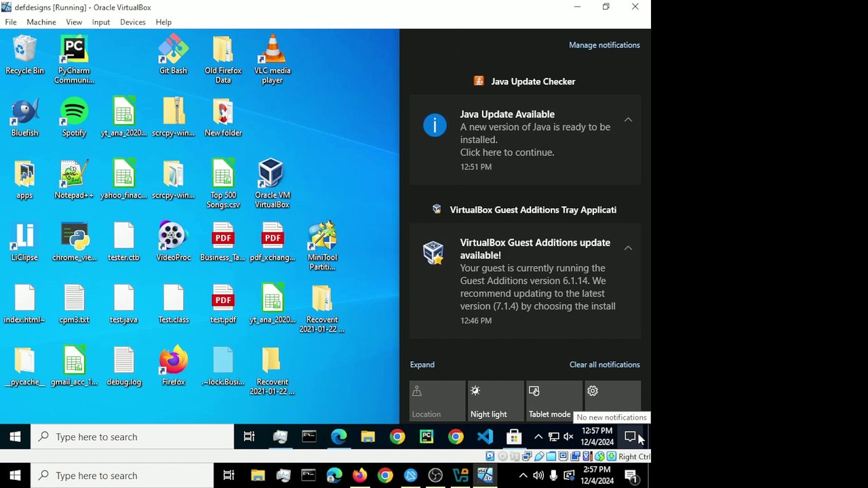Open the VirtualBox Devices menu
The height and width of the screenshot is (488, 868).
pyautogui.click(x=133, y=22)
